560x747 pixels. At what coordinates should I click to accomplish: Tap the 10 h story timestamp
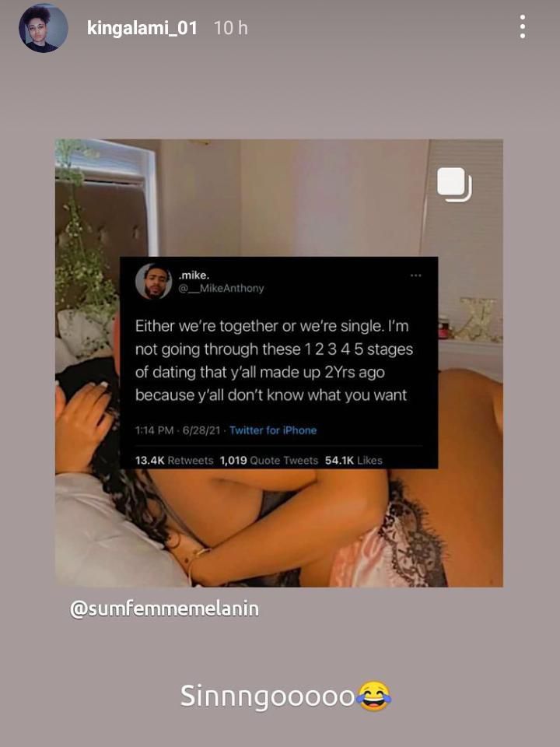pyautogui.click(x=230, y=28)
